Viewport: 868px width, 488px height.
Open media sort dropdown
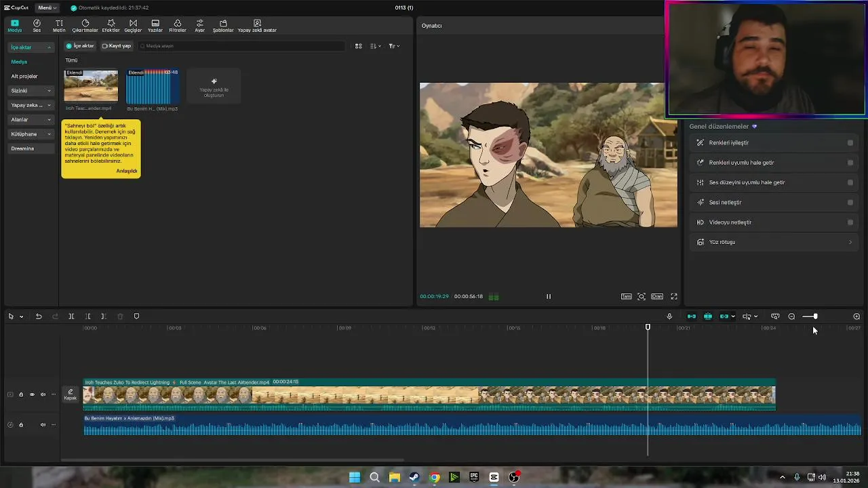(x=376, y=46)
